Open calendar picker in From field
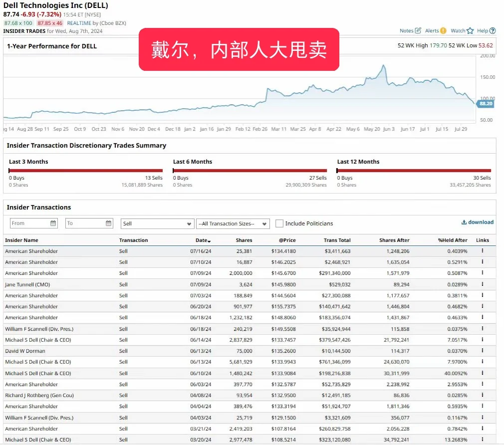The width and height of the screenshot is (504, 445). (53, 223)
